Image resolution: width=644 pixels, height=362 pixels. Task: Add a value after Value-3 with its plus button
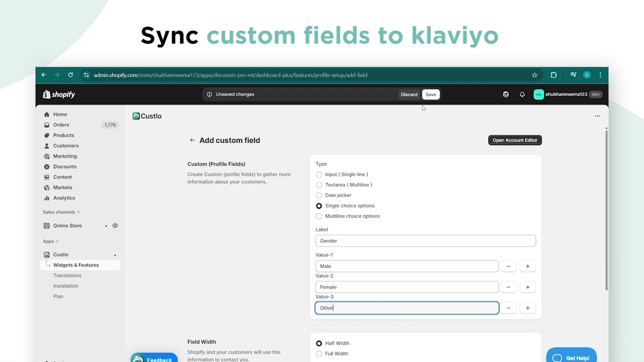click(x=528, y=308)
